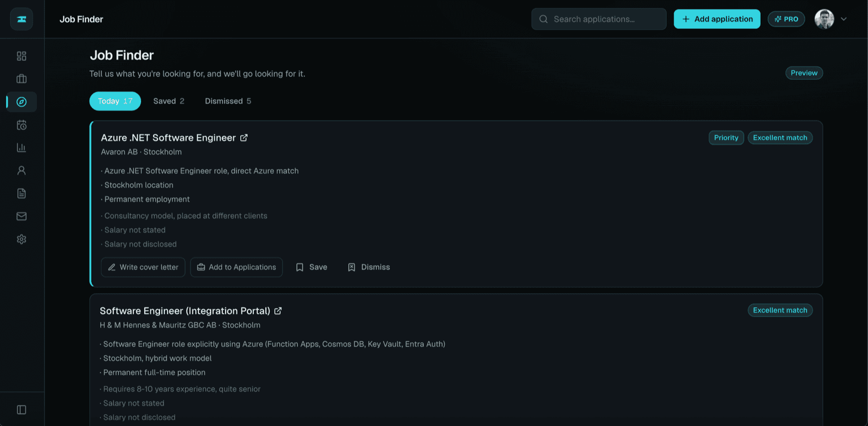The width and height of the screenshot is (868, 426).
Task: Focus the Search applications field
Action: pyautogui.click(x=599, y=19)
